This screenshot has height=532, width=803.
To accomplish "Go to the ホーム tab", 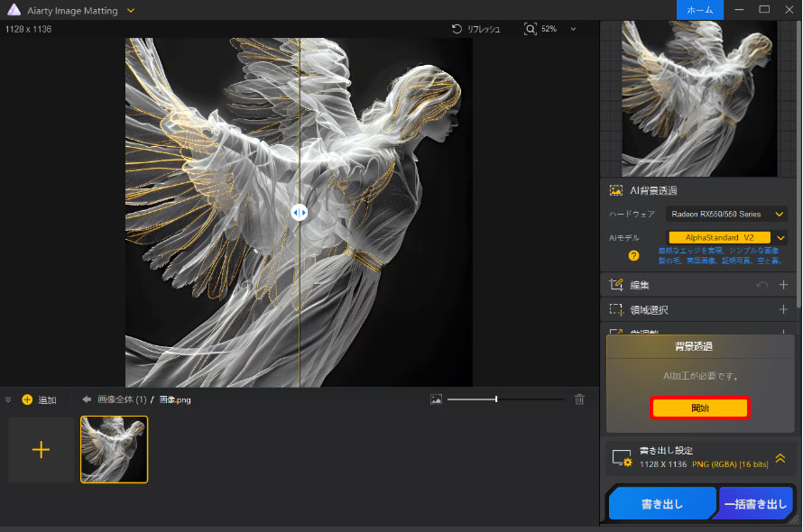I will [x=699, y=10].
